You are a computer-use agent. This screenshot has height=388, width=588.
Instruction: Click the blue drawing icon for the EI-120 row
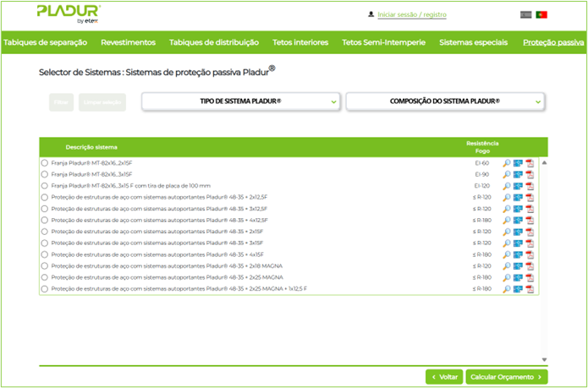[x=518, y=186]
